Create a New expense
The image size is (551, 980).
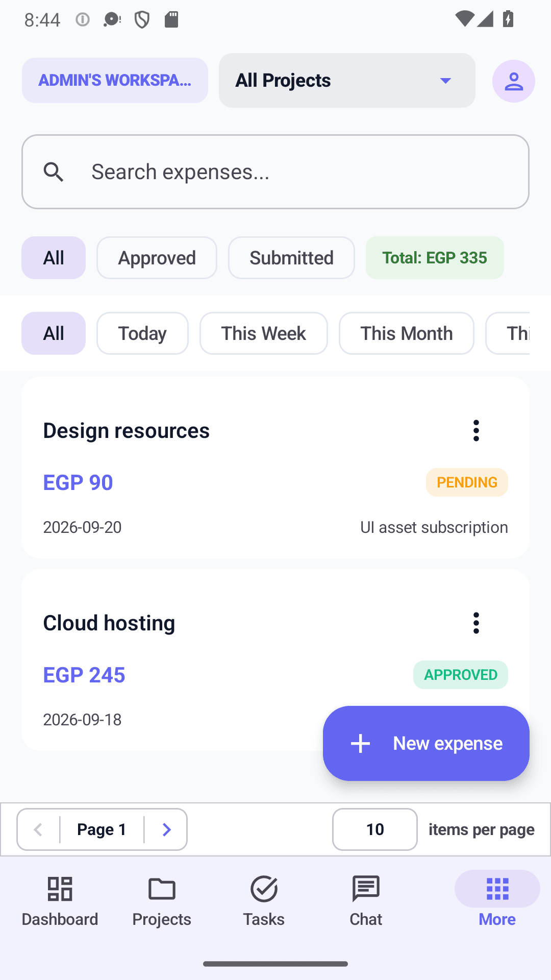(x=426, y=743)
